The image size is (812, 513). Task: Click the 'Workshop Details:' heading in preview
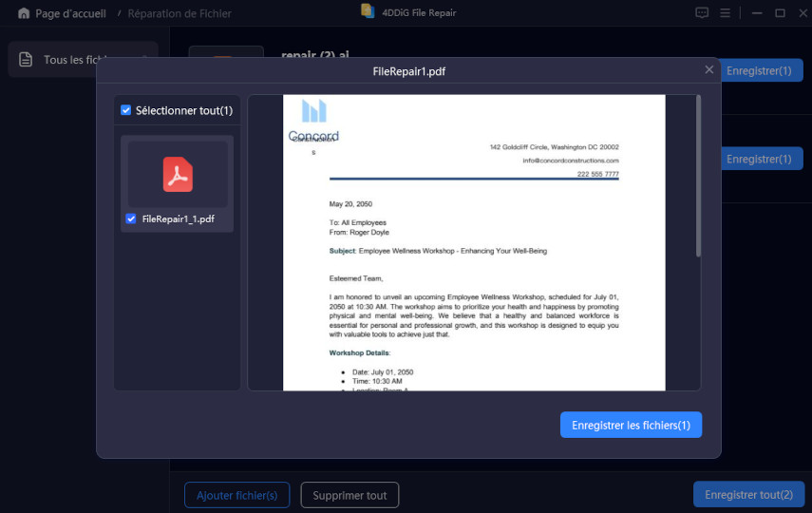tap(359, 352)
